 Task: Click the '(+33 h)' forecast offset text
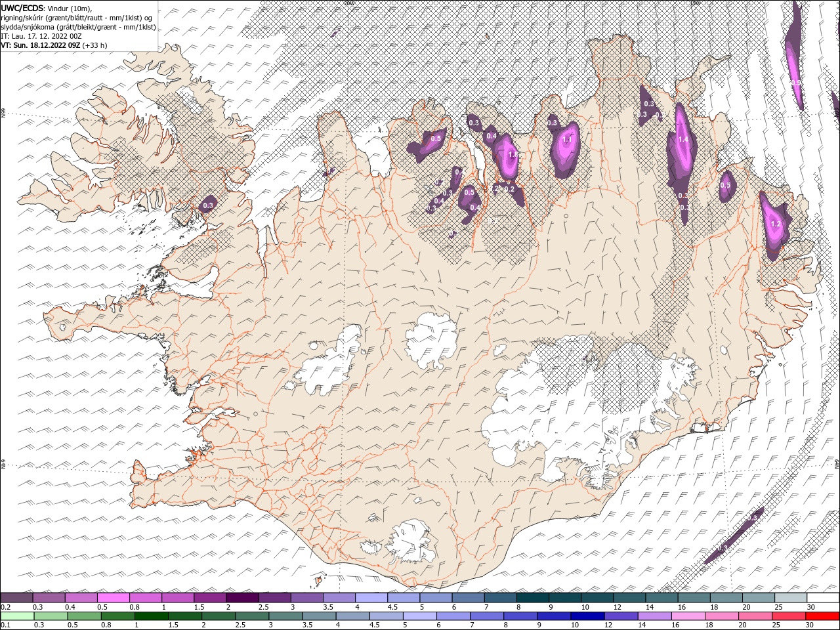tap(95, 45)
